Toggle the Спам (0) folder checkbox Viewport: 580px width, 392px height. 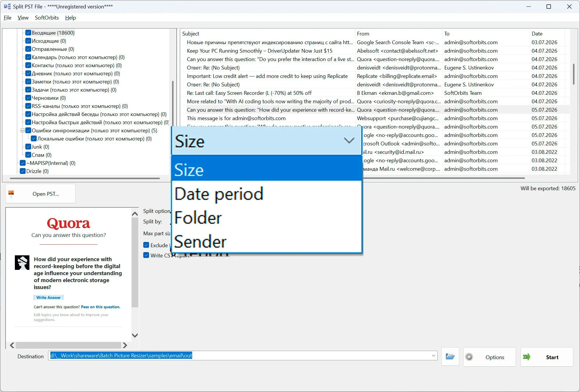(28, 155)
